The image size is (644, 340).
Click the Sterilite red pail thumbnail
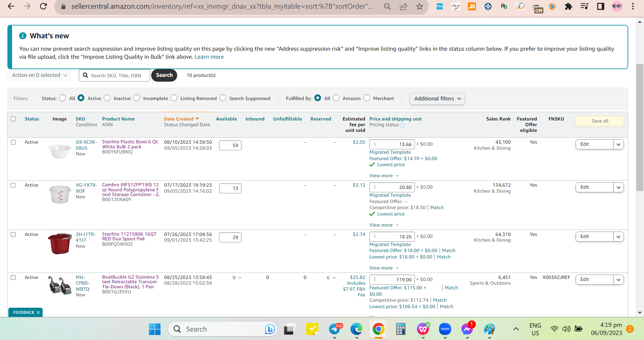60,243
